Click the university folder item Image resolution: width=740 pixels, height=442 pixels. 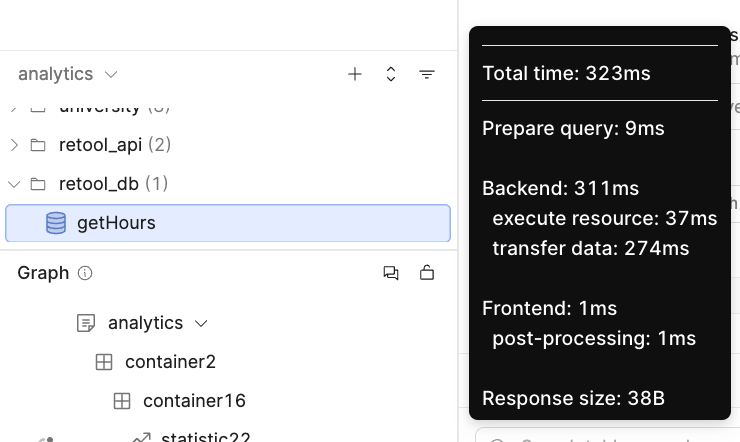tap(100, 107)
